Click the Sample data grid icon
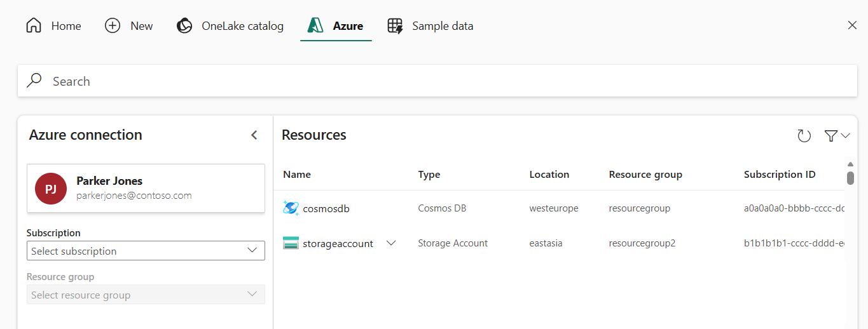Image resolution: width=868 pixels, height=329 pixels. click(x=396, y=26)
